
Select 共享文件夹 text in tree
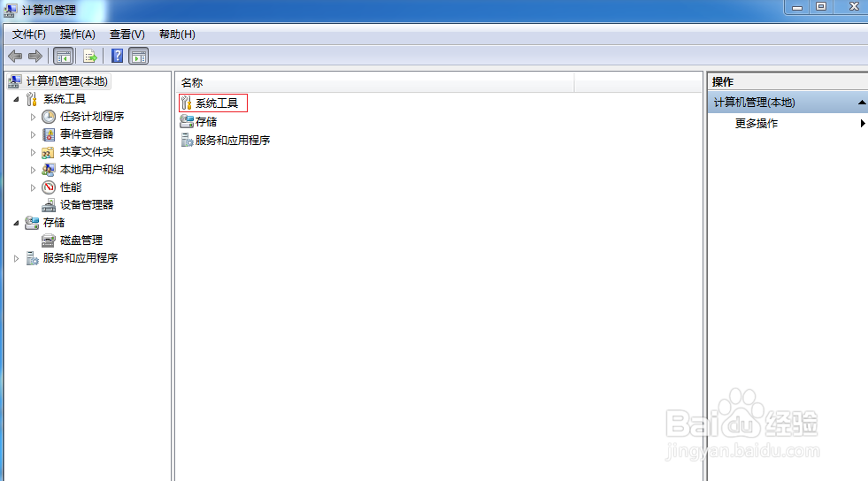point(87,152)
